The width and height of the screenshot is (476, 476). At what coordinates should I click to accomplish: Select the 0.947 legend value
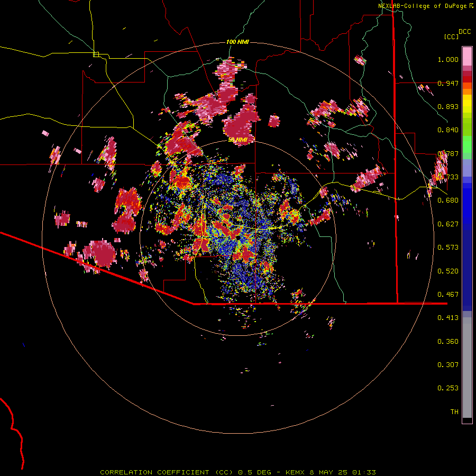tap(448, 83)
